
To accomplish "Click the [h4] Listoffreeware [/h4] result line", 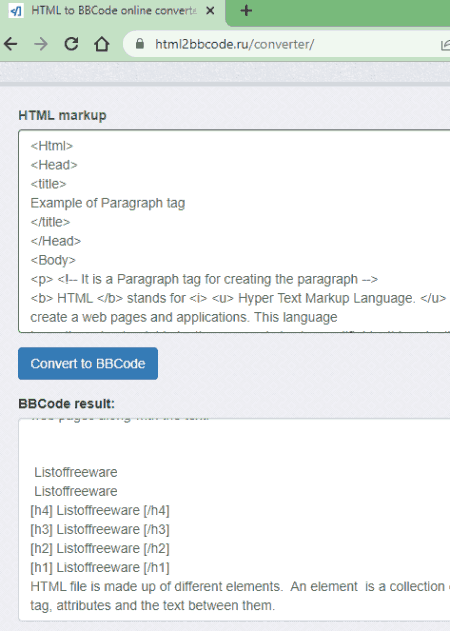I will (100, 510).
